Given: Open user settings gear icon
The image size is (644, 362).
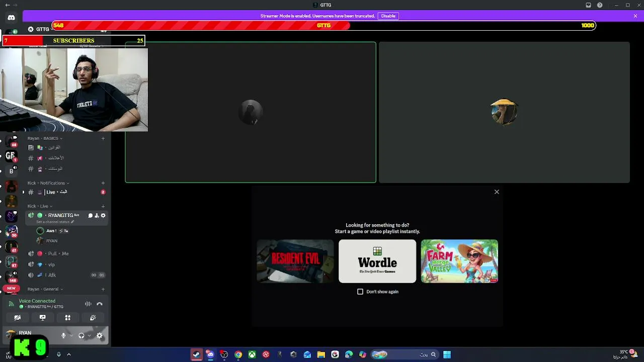Looking at the screenshot, I should pos(100,335).
